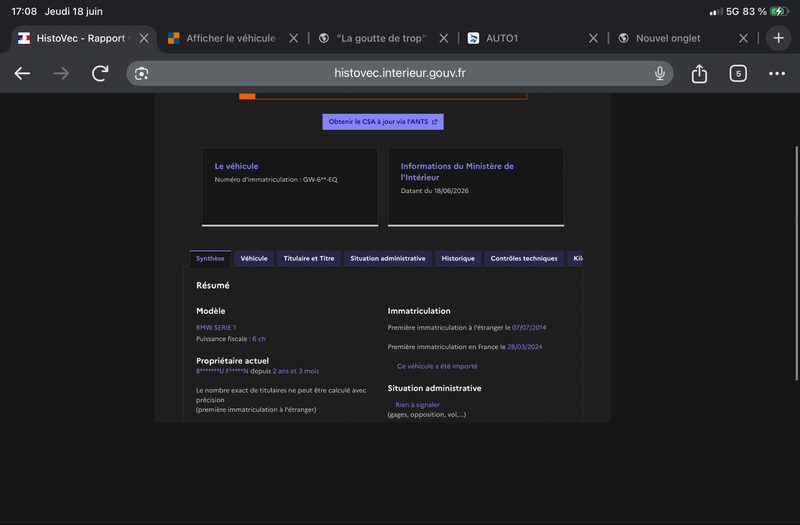Open the Titulaire et Titre tab
This screenshot has width=800, height=525.
(309, 259)
